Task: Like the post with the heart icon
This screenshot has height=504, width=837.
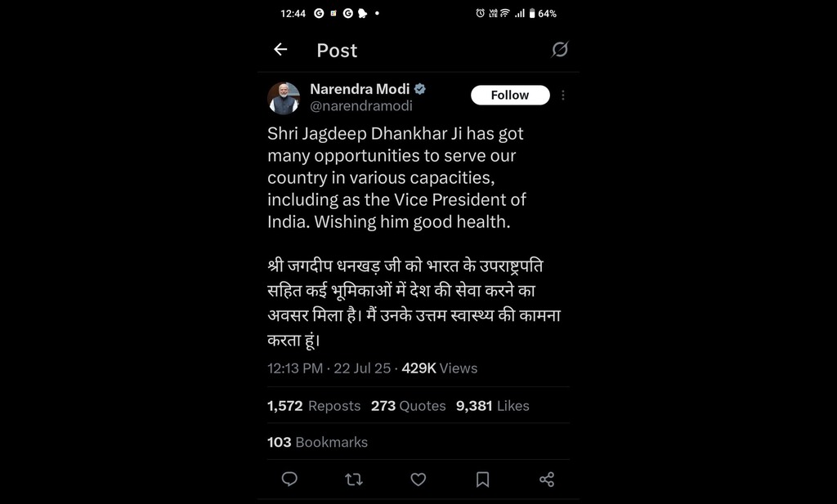Action: pos(418,479)
